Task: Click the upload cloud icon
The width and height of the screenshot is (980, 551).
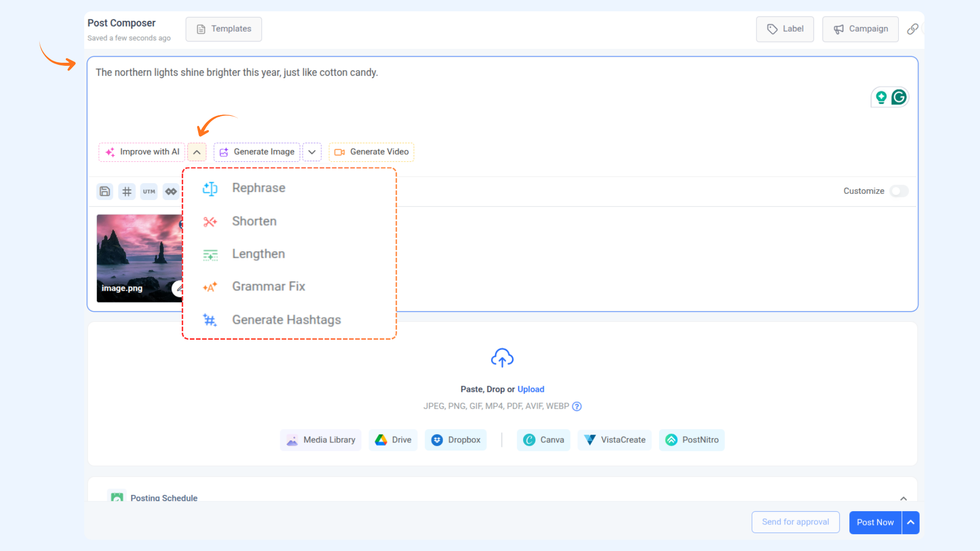Action: tap(502, 358)
